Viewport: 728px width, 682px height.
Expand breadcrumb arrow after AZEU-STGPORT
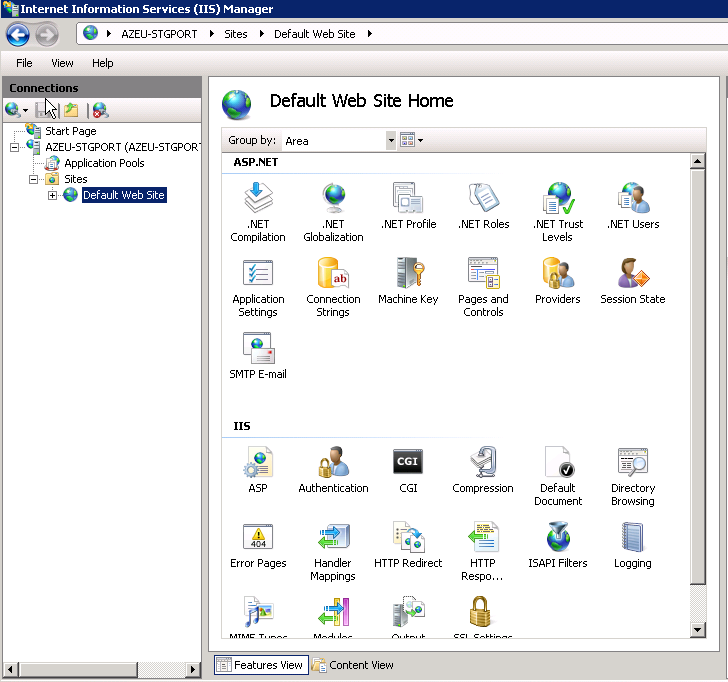(x=212, y=34)
